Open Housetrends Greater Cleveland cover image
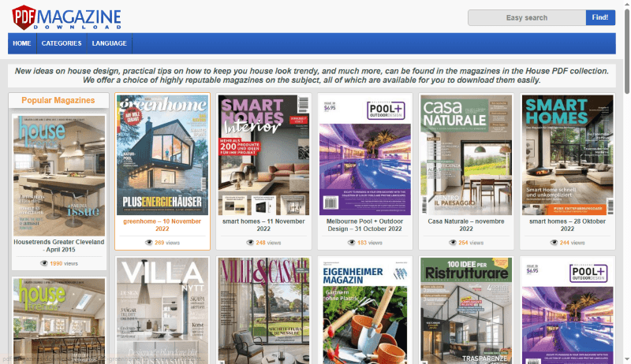 [59, 176]
